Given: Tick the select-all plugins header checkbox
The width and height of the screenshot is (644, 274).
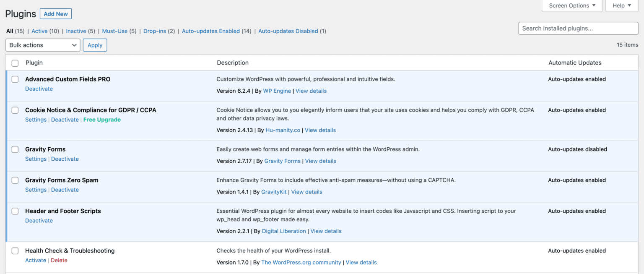Looking at the screenshot, I should pos(15,63).
